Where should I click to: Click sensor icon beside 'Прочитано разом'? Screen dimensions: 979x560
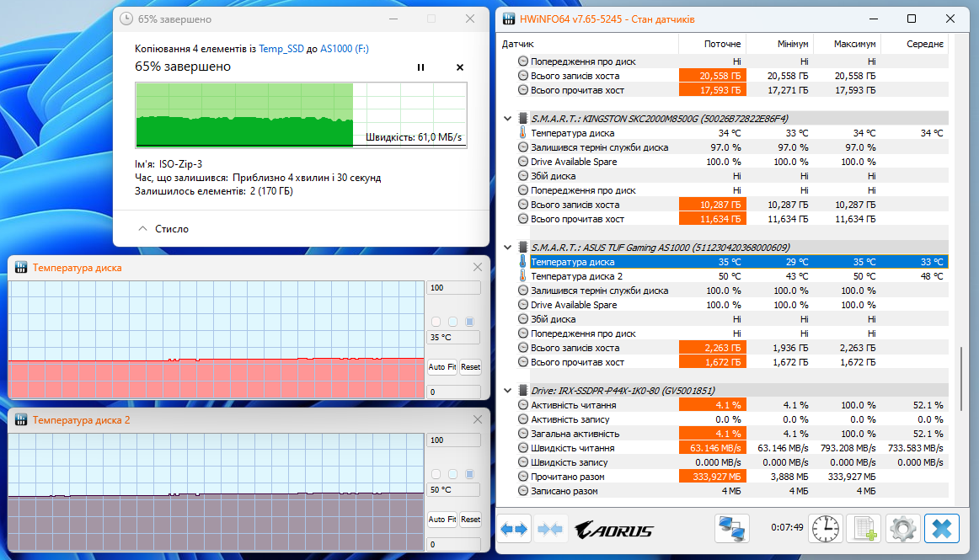[523, 477]
